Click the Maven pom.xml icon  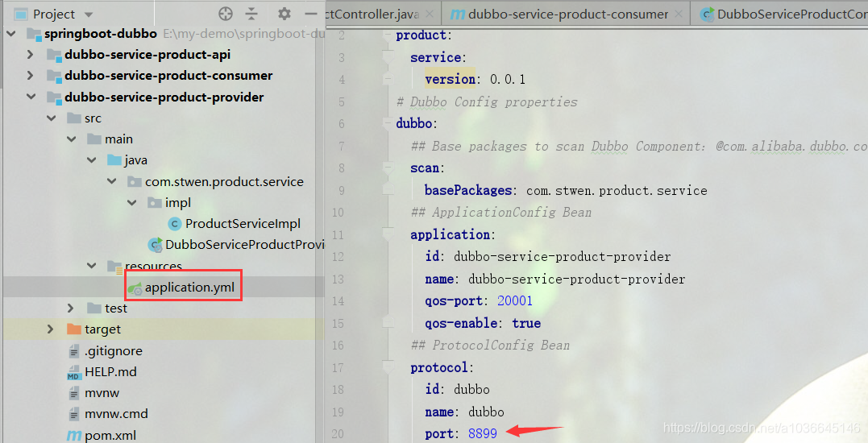coord(74,435)
